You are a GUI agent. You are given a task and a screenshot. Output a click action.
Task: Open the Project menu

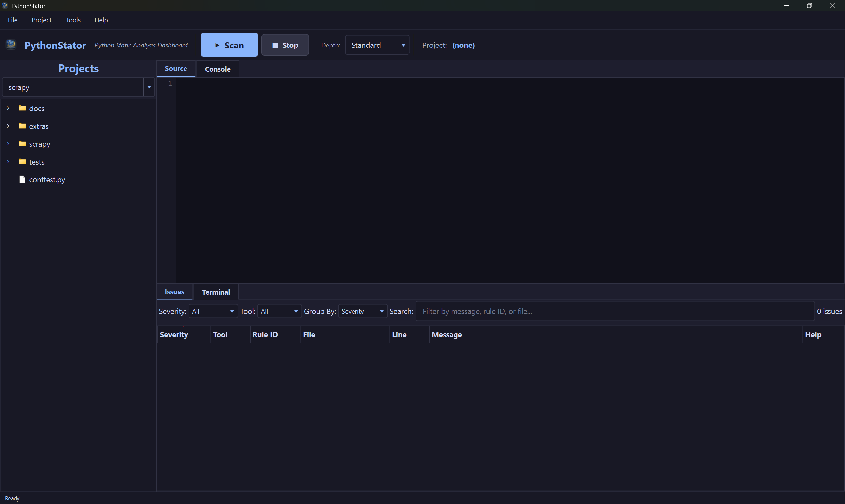tap(42, 20)
